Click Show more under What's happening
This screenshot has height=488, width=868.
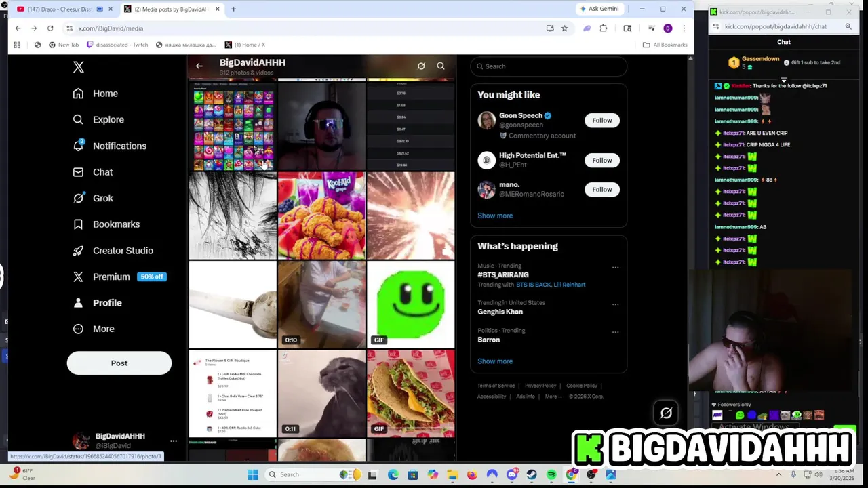click(495, 361)
